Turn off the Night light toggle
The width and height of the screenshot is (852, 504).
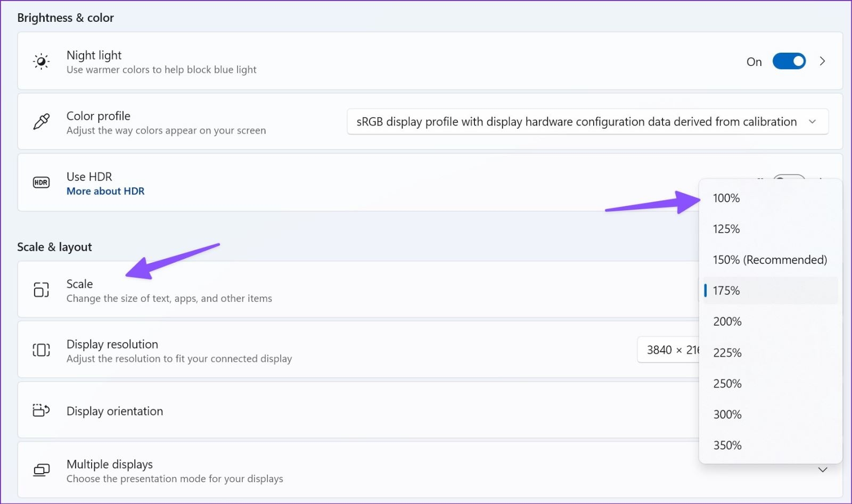pos(789,61)
